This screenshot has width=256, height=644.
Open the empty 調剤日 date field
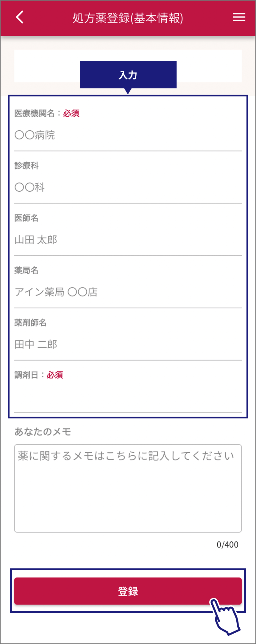click(x=128, y=397)
